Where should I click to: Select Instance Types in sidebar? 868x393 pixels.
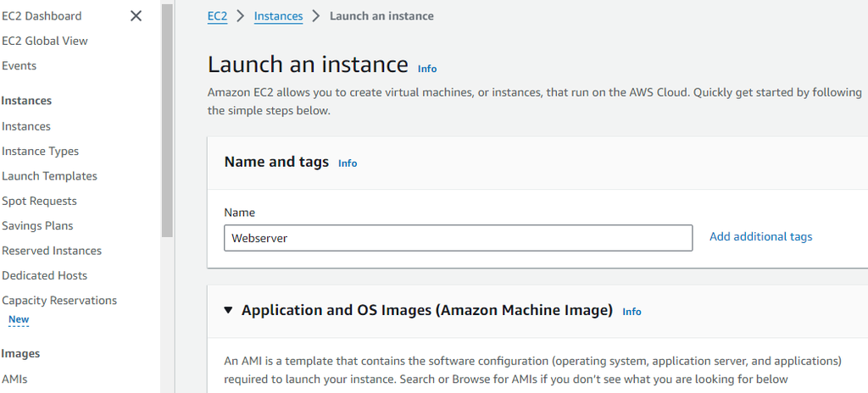(x=40, y=152)
